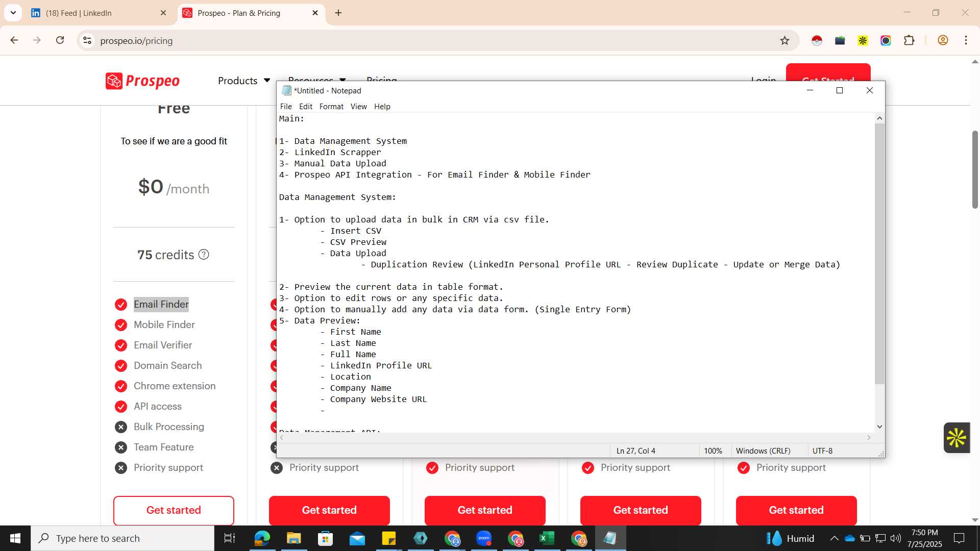Viewport: 980px width, 551px height.
Task: Open Notepad Edit menu
Action: pos(305,106)
